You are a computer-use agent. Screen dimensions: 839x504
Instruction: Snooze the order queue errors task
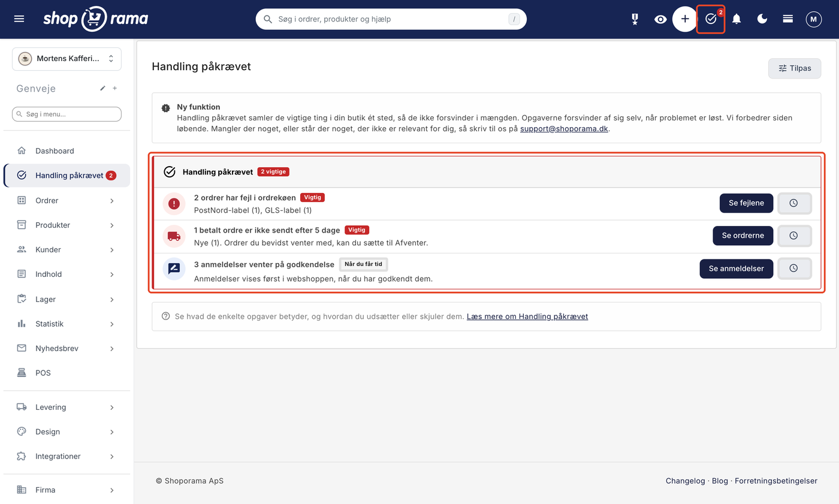tap(794, 203)
